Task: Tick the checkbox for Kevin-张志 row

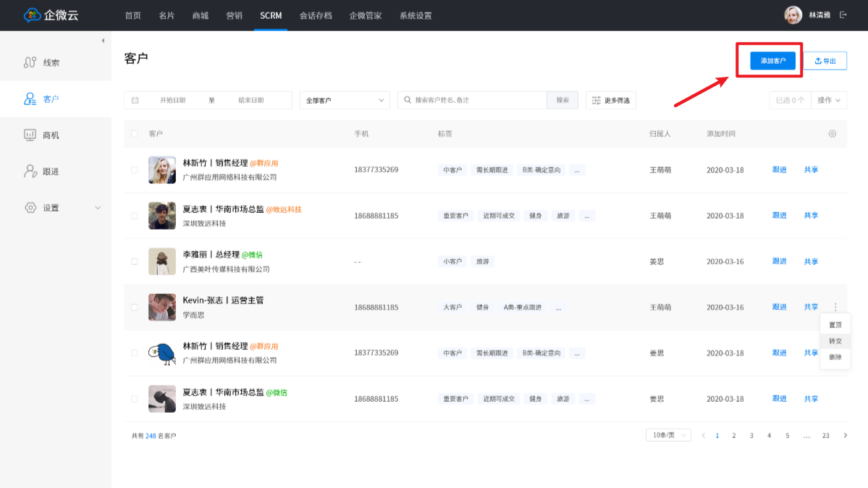Action: point(134,307)
